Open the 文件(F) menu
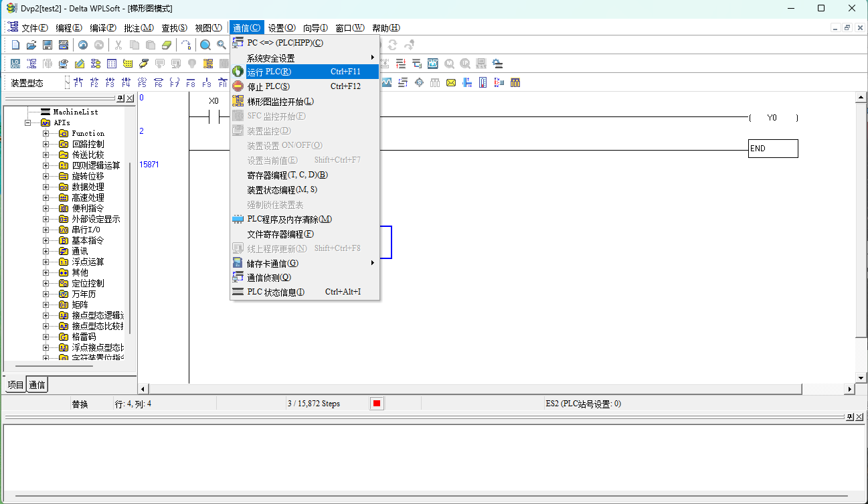 pos(35,28)
